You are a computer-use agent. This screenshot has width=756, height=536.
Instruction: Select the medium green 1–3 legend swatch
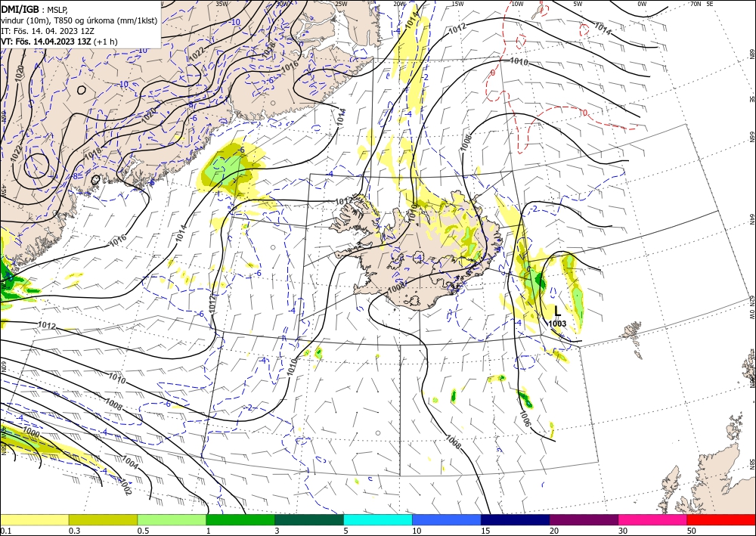(240, 520)
